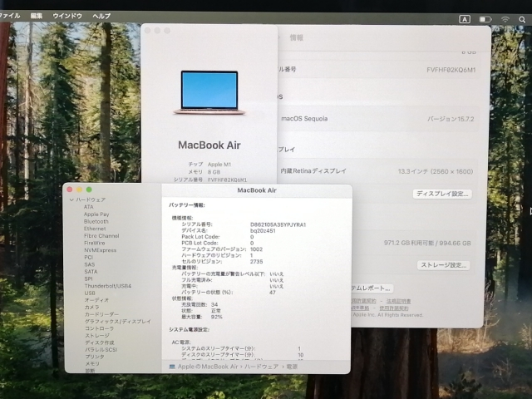Select SPI in the sidebar

pos(88,278)
